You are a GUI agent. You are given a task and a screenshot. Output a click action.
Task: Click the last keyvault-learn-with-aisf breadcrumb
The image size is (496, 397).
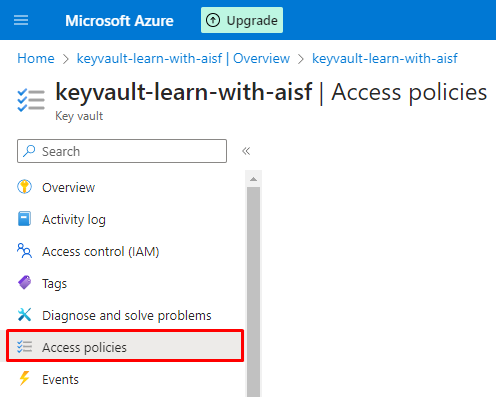(385, 58)
